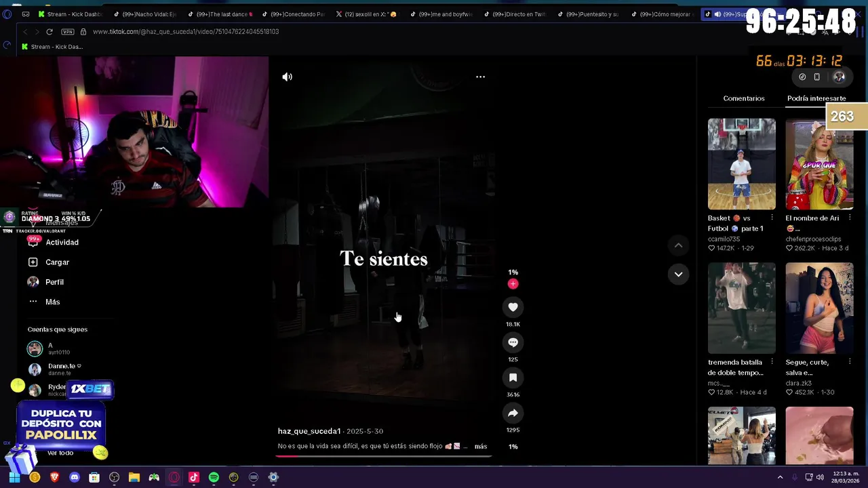This screenshot has width=868, height=488.
Task: Open Opera GX from the taskbar
Action: [x=174, y=478]
